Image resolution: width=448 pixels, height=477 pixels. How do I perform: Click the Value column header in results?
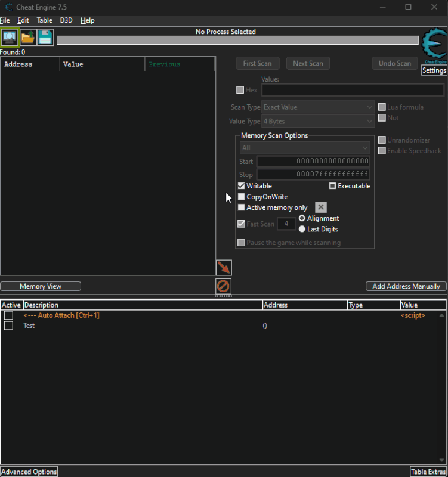102,64
